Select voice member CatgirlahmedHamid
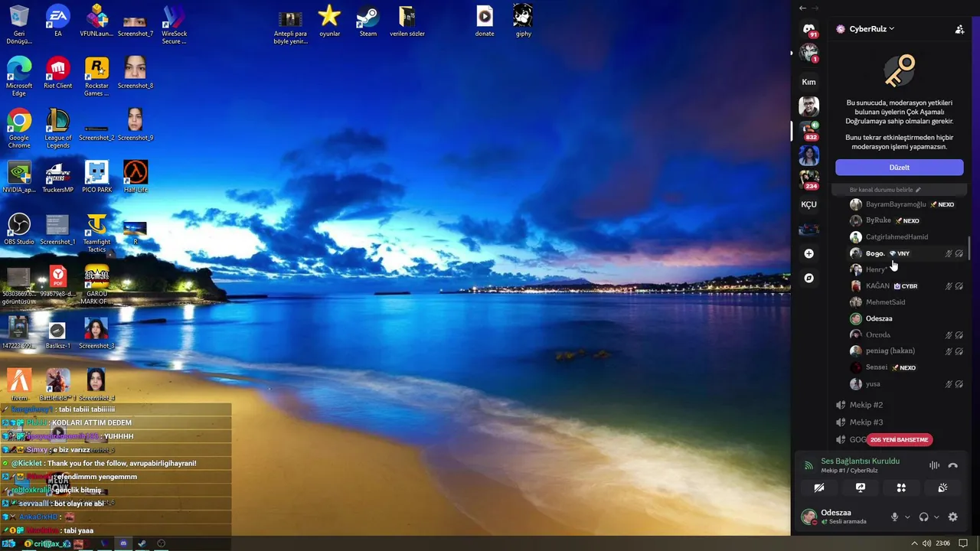The image size is (980, 551). click(907, 237)
